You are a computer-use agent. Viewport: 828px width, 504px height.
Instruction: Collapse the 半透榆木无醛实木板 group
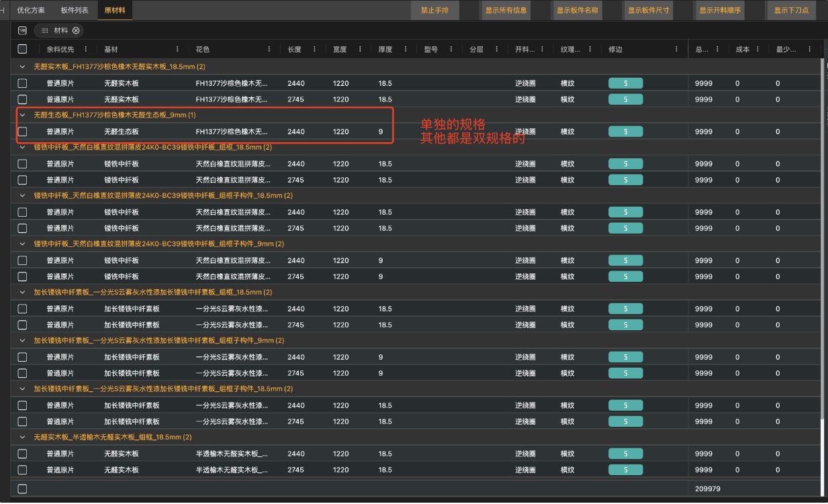coord(22,437)
